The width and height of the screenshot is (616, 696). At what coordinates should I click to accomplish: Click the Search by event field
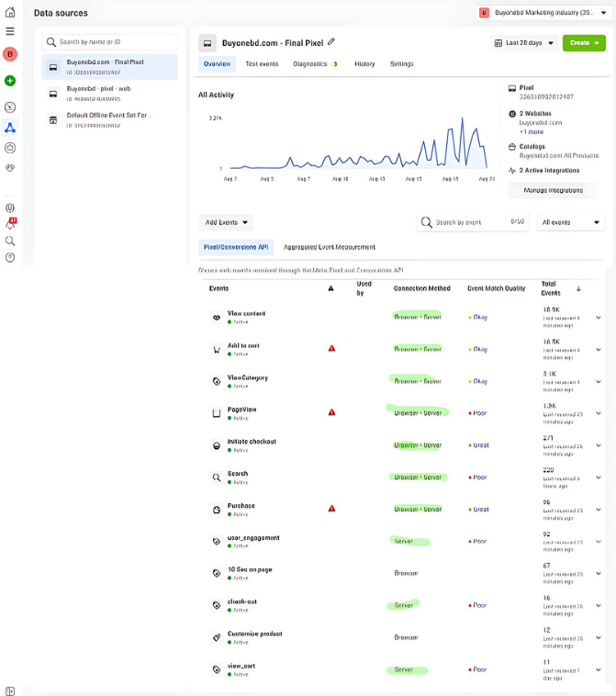pos(473,222)
